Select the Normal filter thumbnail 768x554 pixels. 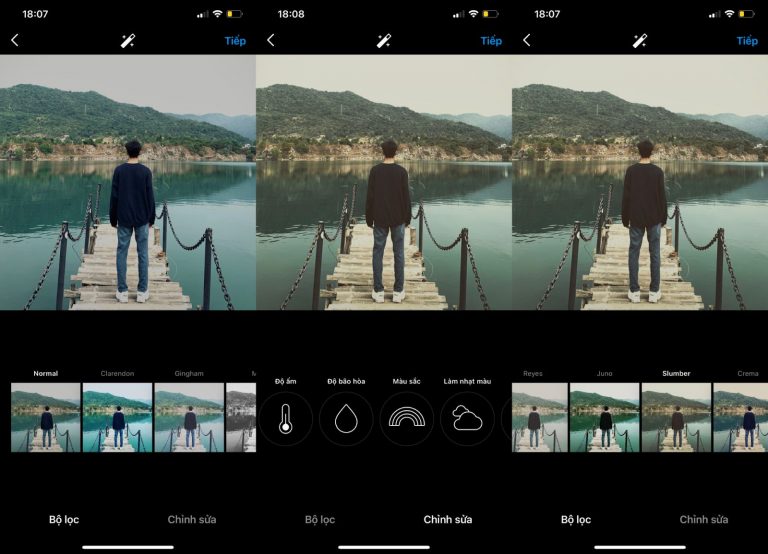46,417
